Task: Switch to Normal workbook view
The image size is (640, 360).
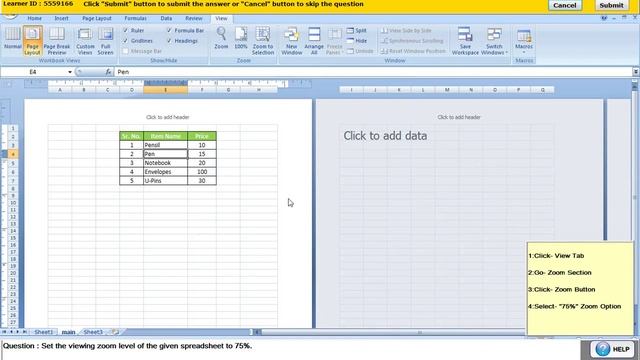Action: [x=13, y=40]
